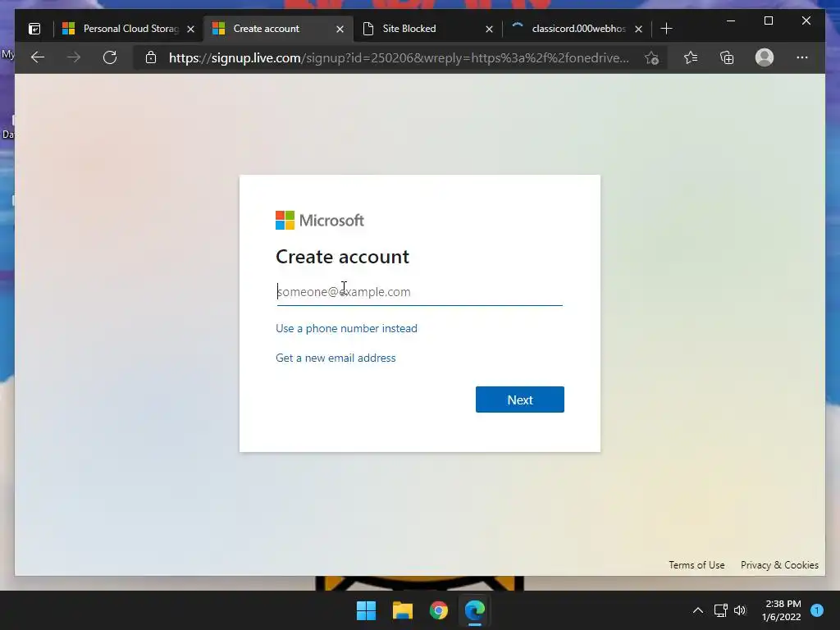840x630 pixels.
Task: Go back to previous page
Action: (38, 57)
